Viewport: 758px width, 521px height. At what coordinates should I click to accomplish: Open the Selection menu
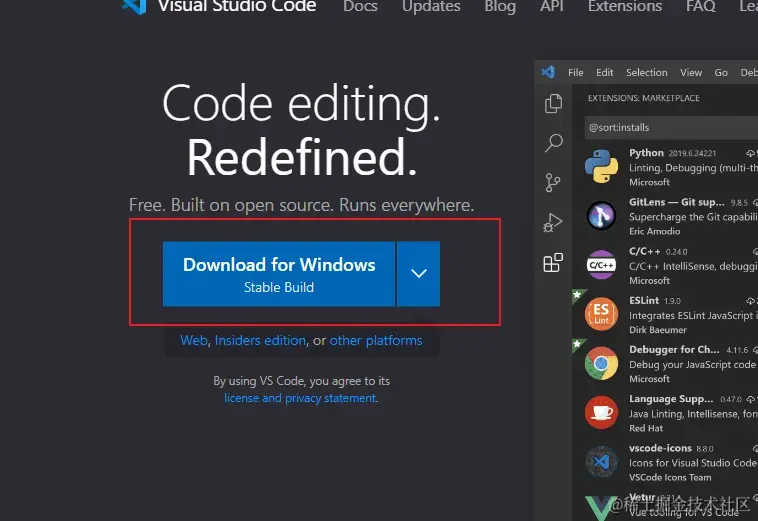646,72
